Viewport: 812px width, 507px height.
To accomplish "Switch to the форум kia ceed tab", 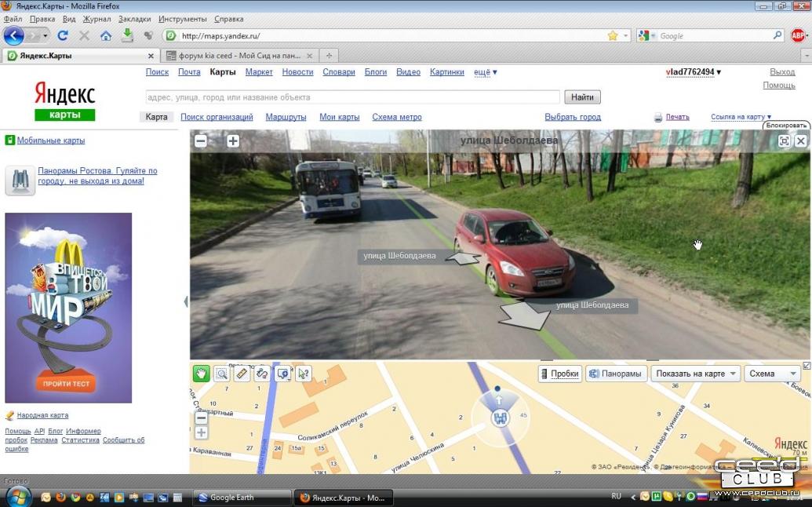I will 239,56.
